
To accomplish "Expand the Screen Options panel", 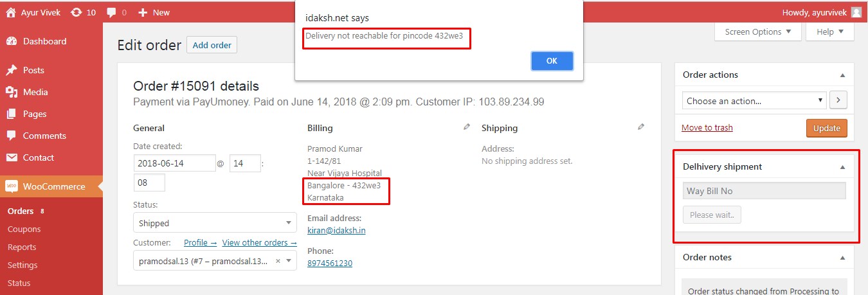I will click(x=758, y=32).
